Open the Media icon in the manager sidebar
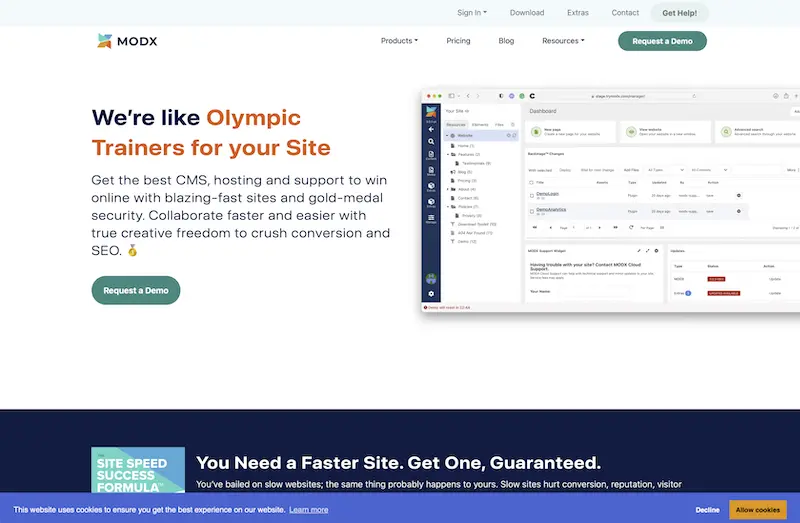The height and width of the screenshot is (523, 800). 431,171
